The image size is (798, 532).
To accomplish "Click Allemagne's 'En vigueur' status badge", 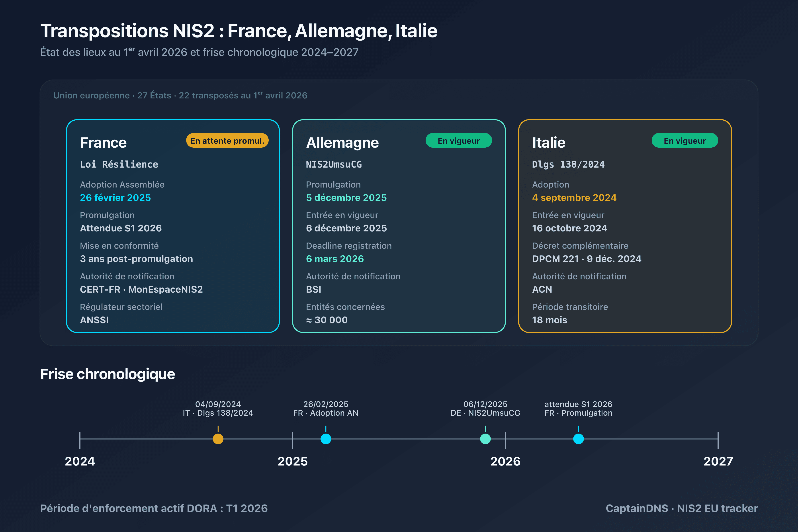I will click(459, 141).
